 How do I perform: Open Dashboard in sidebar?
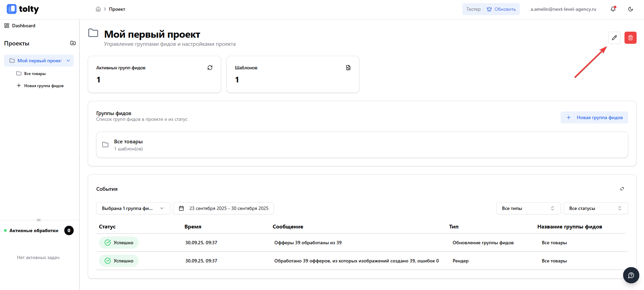[20, 26]
